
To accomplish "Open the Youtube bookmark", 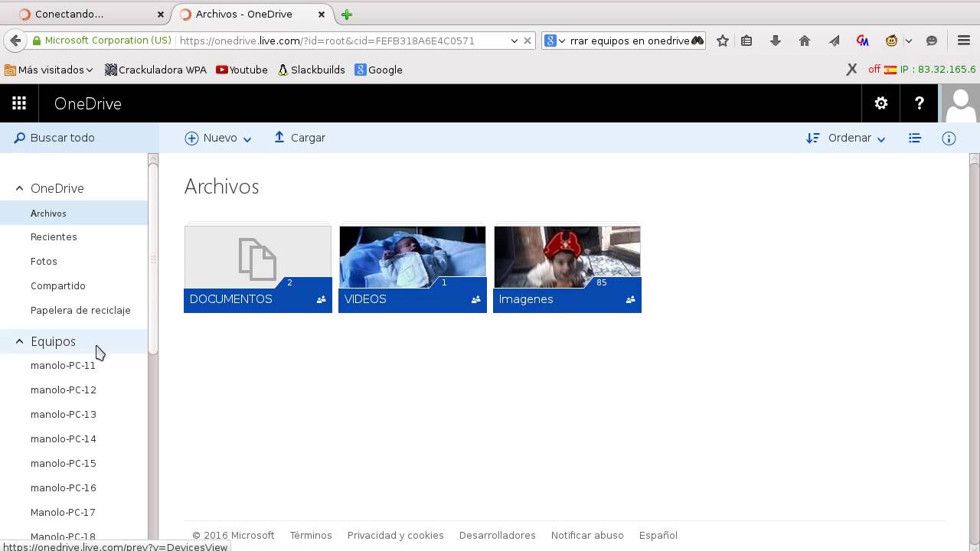I will click(x=242, y=70).
